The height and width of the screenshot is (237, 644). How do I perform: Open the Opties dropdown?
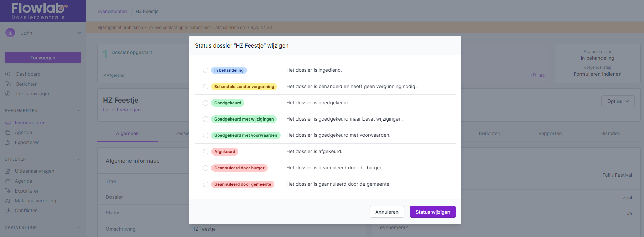point(618,101)
